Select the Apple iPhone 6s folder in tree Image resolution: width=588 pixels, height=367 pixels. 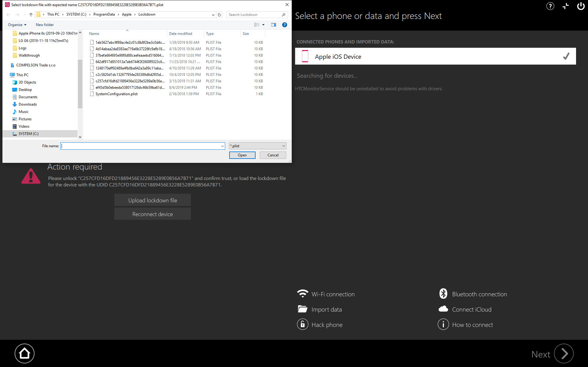click(x=45, y=33)
